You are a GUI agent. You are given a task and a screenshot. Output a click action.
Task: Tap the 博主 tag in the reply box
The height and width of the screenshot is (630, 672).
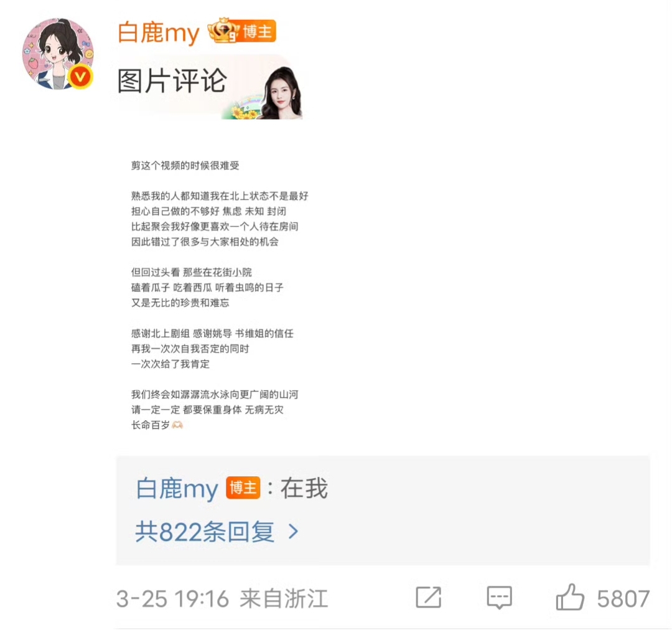pyautogui.click(x=243, y=487)
